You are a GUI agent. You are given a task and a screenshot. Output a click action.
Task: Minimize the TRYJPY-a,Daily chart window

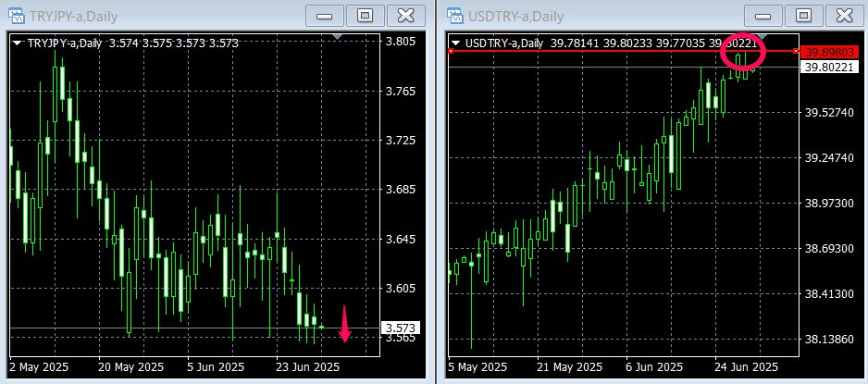tap(324, 16)
